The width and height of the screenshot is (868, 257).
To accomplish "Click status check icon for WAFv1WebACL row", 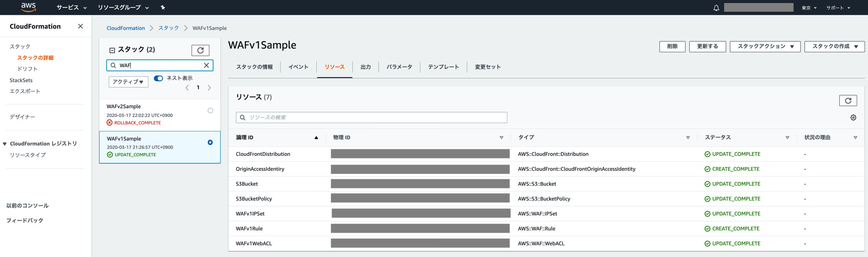I will [707, 244].
